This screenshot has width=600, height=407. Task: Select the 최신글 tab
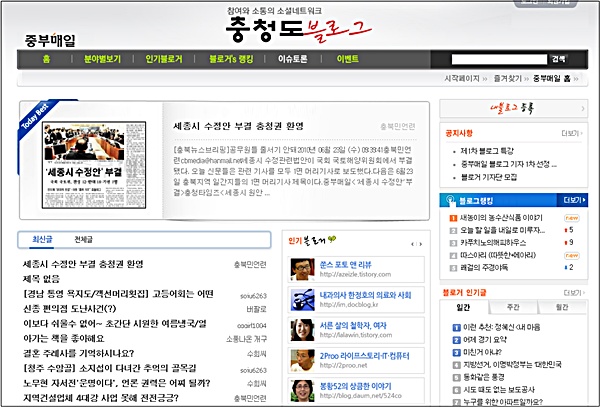pyautogui.click(x=42, y=239)
